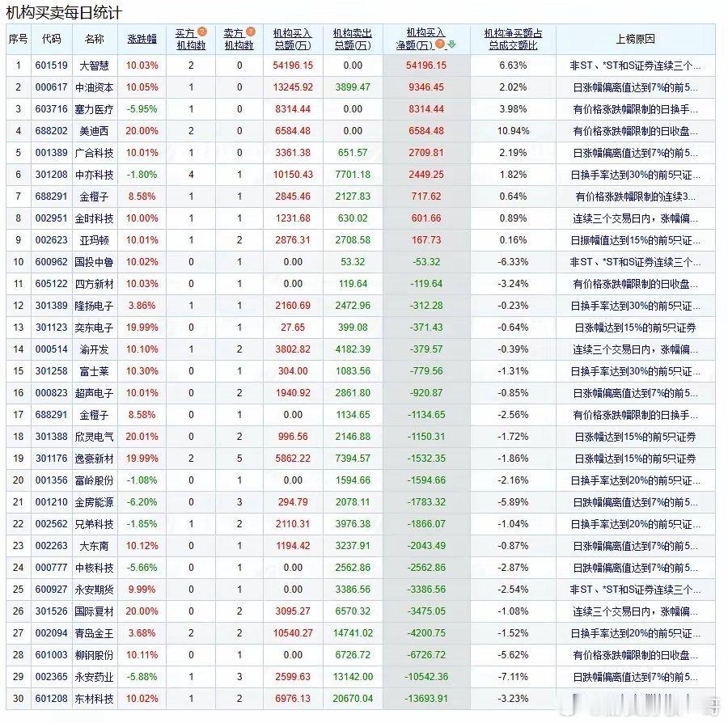Open 金橙子 in row 17
This screenshot has width=728, height=723.
[95, 414]
